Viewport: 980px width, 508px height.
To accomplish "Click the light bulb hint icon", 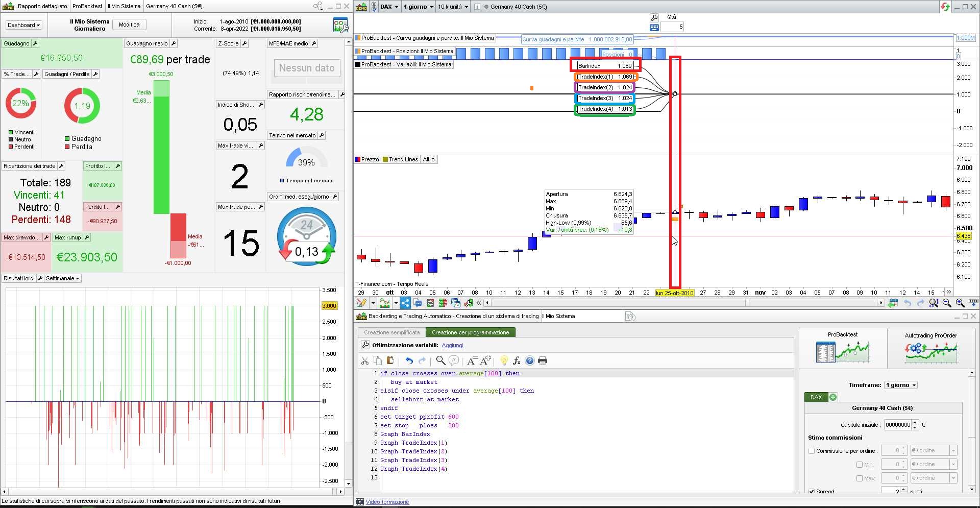I will pyautogui.click(x=504, y=361).
